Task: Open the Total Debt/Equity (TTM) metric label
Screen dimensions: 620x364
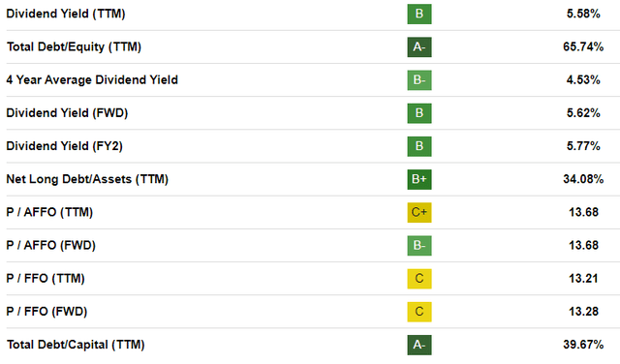Action: [74, 47]
